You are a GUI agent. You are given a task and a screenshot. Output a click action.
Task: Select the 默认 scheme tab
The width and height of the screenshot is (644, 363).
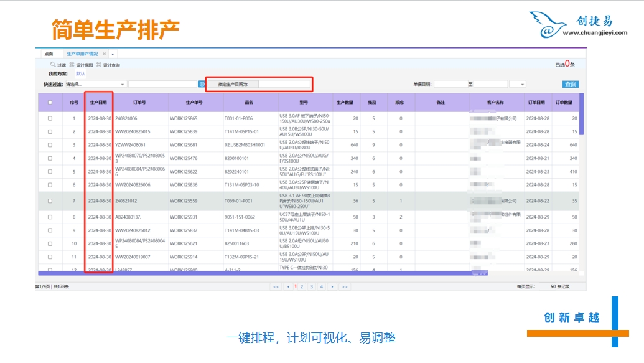(x=81, y=73)
